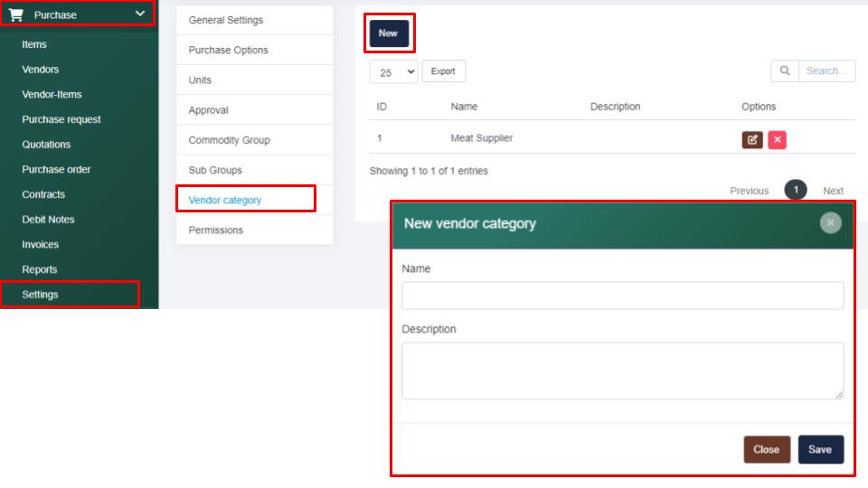Select the Permissions settings tab
Viewport: 868px width, 488px height.
coord(215,230)
